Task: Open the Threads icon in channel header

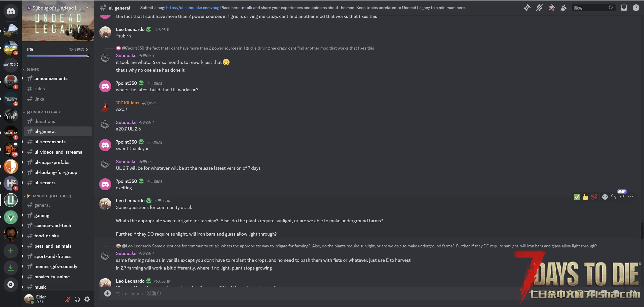Action: 527,8
